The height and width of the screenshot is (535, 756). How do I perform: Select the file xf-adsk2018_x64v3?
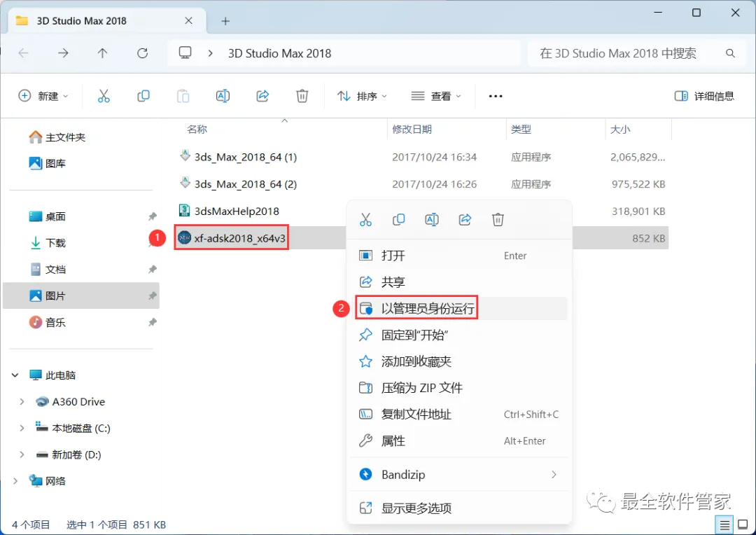point(239,238)
